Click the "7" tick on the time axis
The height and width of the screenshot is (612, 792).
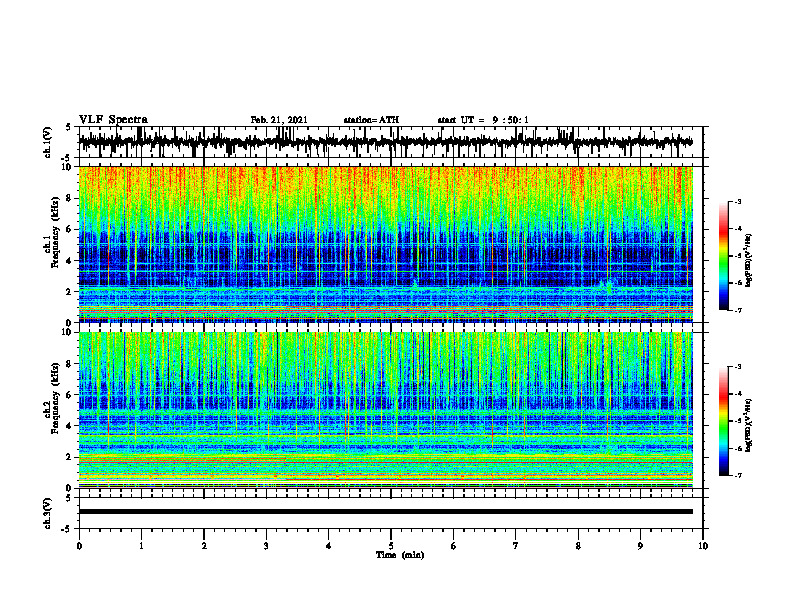tap(516, 546)
